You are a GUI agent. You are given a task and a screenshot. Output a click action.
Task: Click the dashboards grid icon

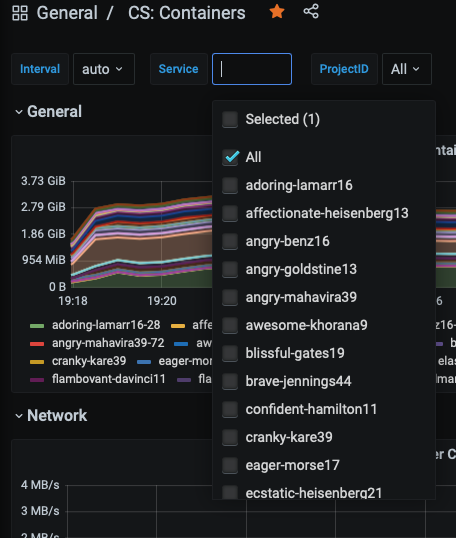[20, 13]
